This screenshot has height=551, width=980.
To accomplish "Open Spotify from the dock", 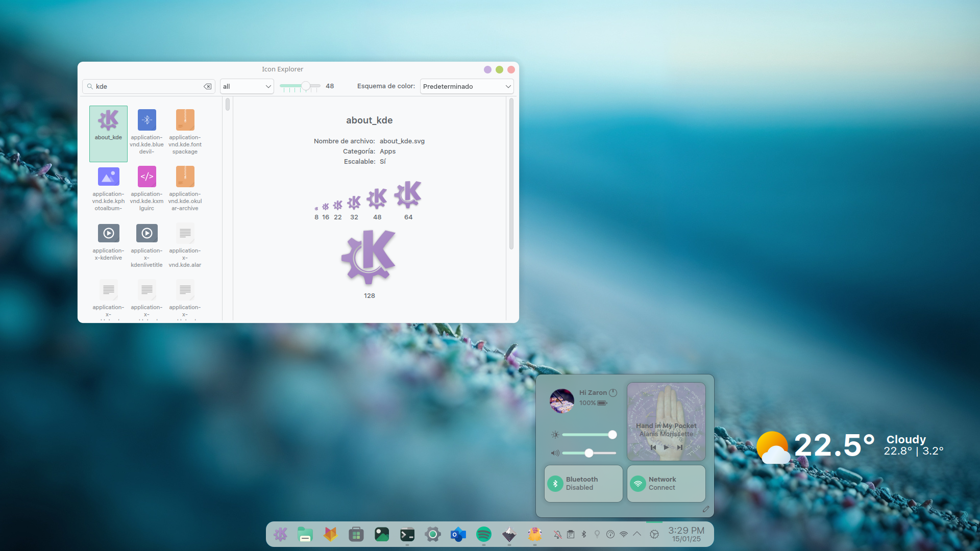I will (x=484, y=534).
